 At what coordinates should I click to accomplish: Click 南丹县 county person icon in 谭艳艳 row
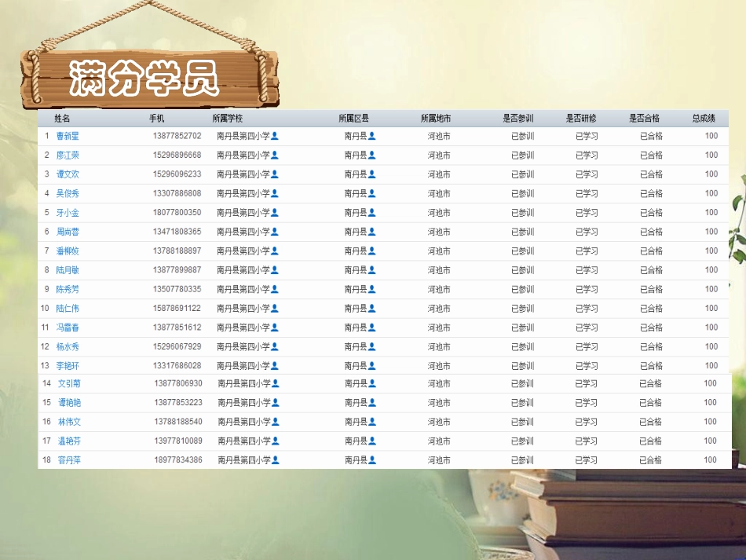372,402
